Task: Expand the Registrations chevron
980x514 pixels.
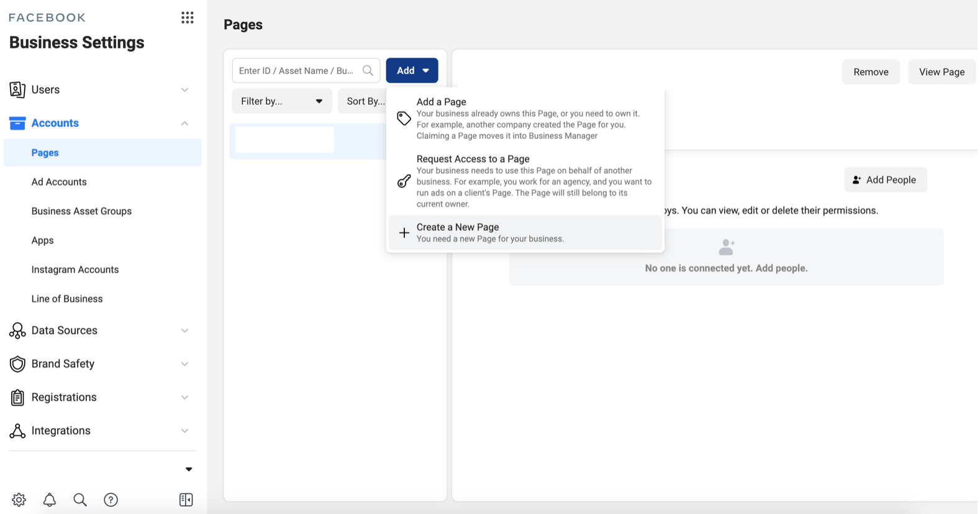Action: (x=184, y=397)
